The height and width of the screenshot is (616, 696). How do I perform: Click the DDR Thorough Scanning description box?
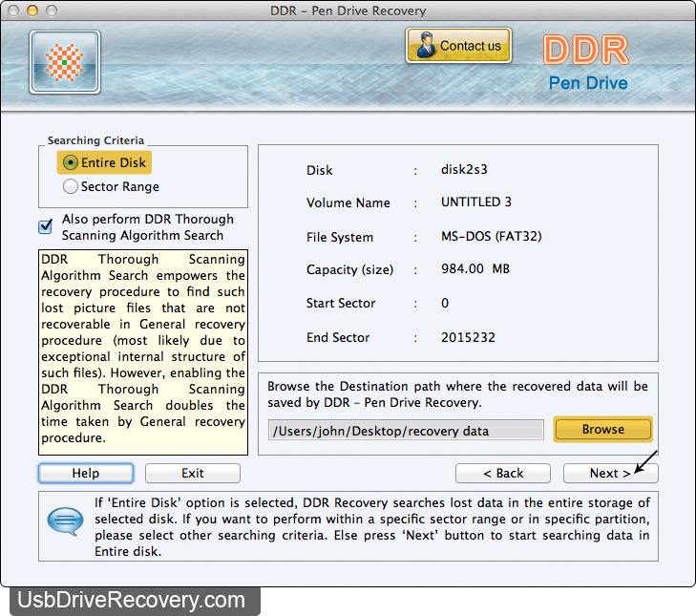click(143, 352)
